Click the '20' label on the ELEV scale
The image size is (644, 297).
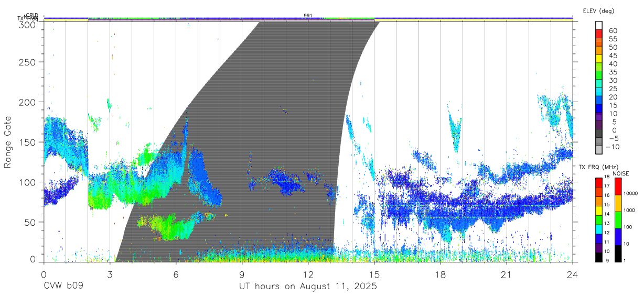tap(613, 97)
